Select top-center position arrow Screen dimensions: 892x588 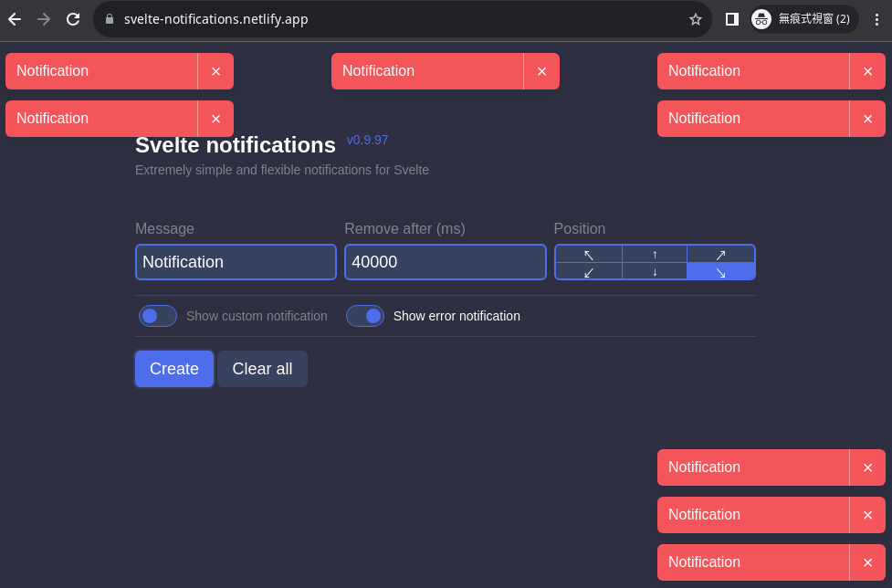655,255
